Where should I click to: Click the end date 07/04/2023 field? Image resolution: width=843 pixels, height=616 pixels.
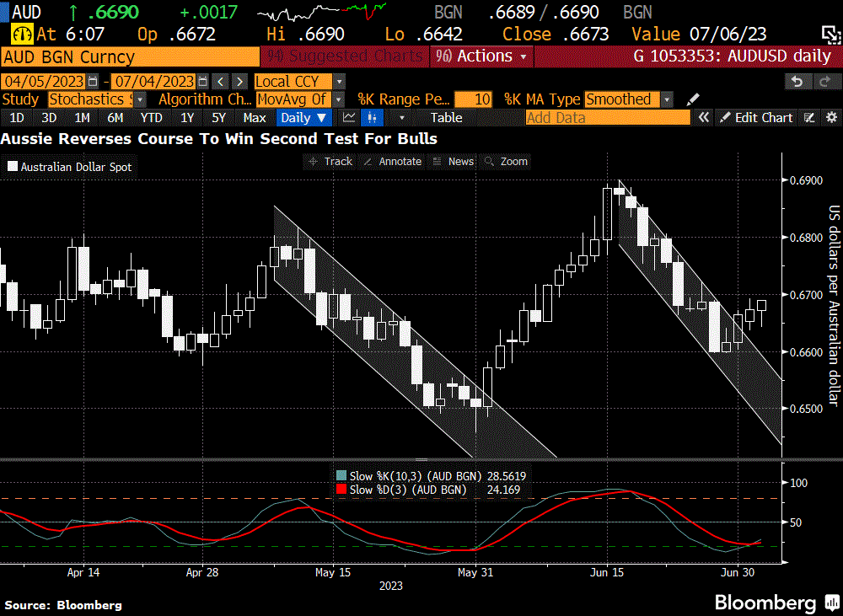154,81
